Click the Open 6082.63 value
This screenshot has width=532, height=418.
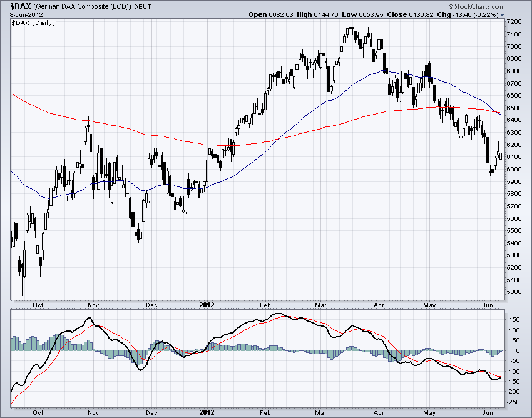pos(271,14)
